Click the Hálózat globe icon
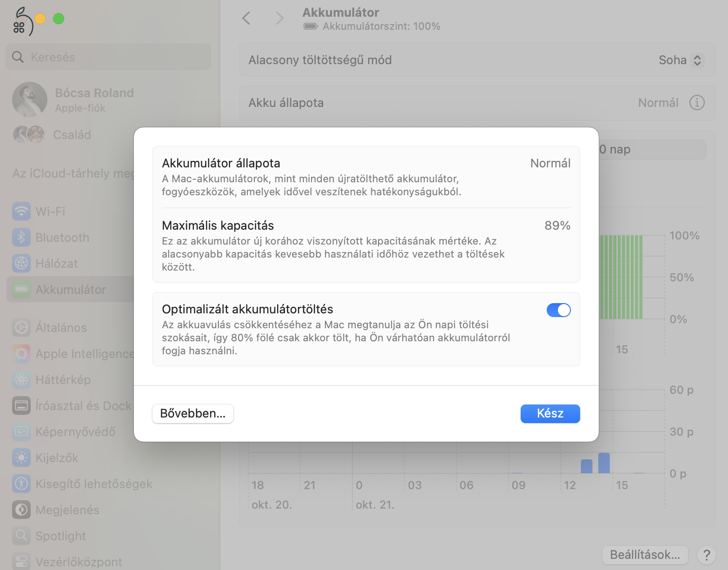This screenshot has height=570, width=728. pyautogui.click(x=21, y=263)
